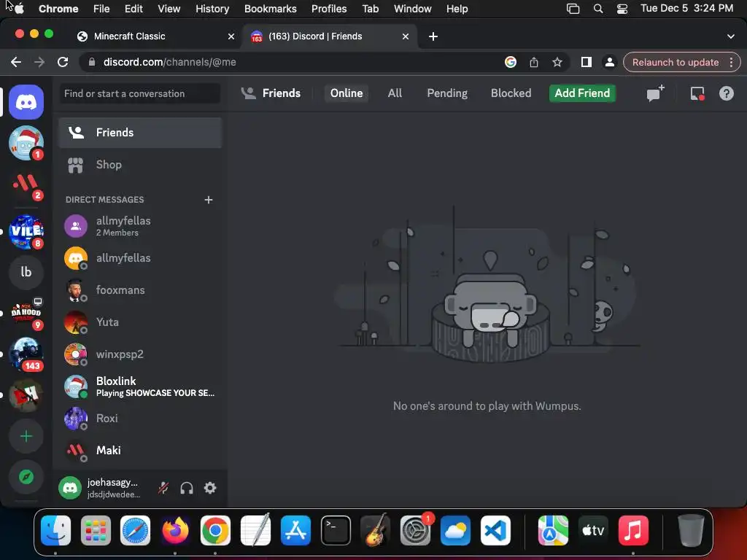Viewport: 747px width, 560px height.
Task: Open Chrome side panel icon
Action: [586, 62]
